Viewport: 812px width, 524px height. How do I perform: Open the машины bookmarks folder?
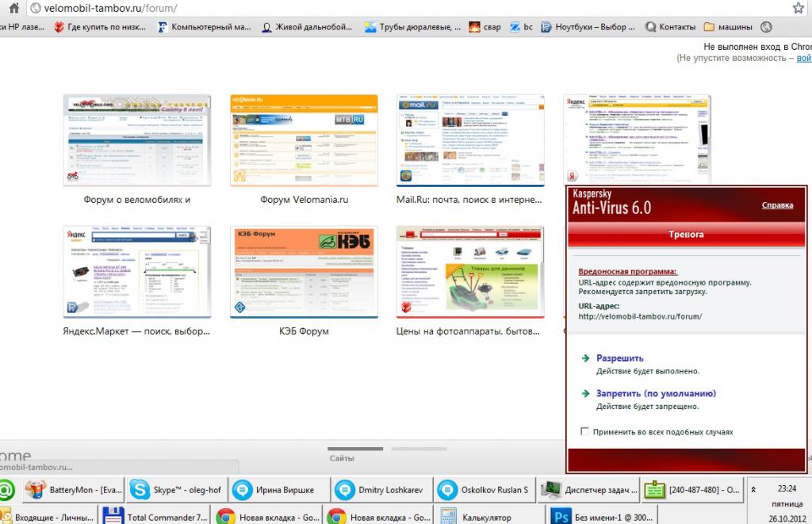tap(728, 27)
